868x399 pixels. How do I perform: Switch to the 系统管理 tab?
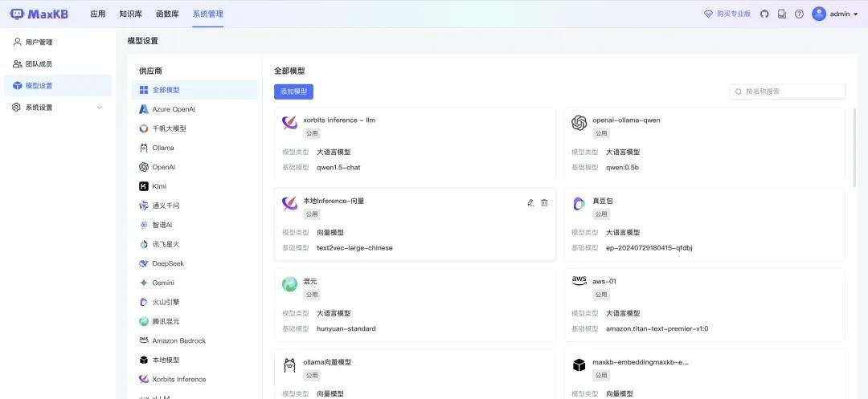(207, 14)
